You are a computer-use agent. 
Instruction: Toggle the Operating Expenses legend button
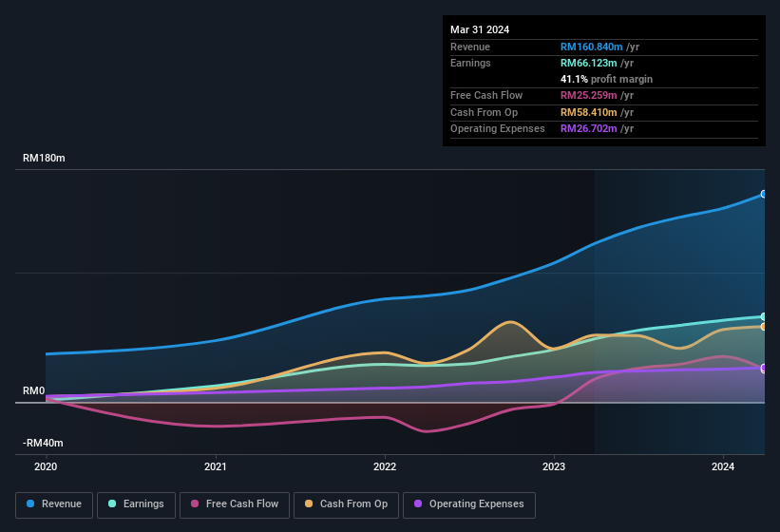(x=469, y=504)
